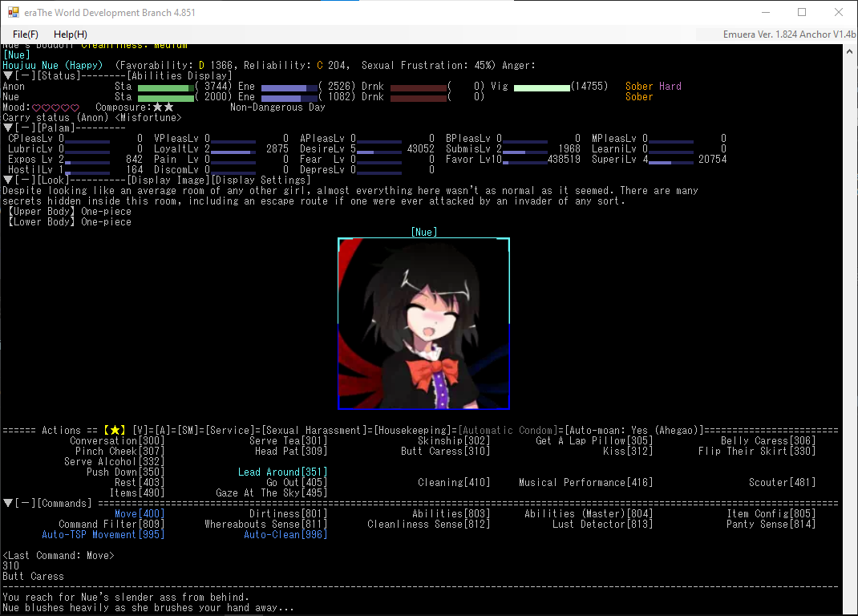This screenshot has width=858, height=616.
Task: Click the vertical scrollbar down arrow
Action: point(849,607)
